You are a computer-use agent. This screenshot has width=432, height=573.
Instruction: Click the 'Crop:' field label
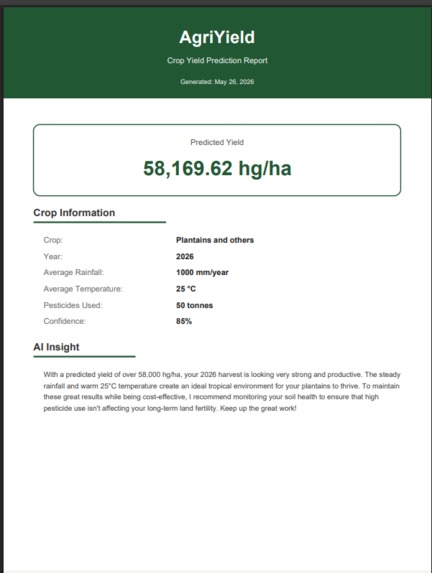pyautogui.click(x=53, y=240)
